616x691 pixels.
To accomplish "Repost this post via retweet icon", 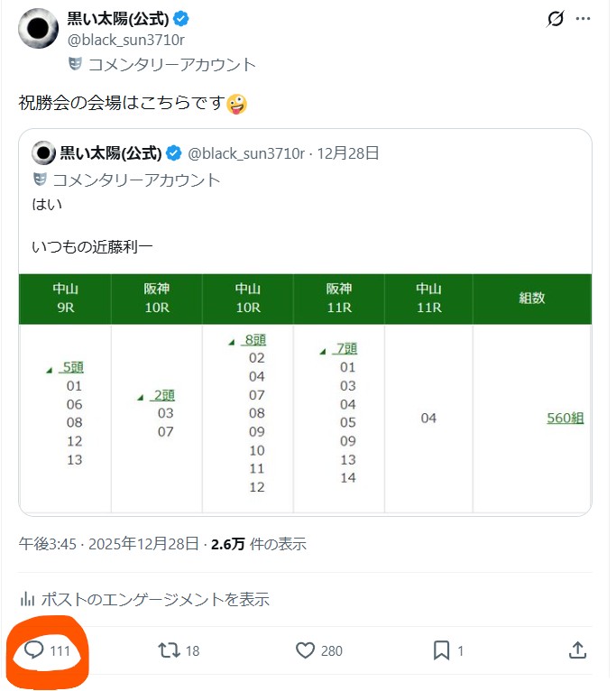I will [169, 650].
